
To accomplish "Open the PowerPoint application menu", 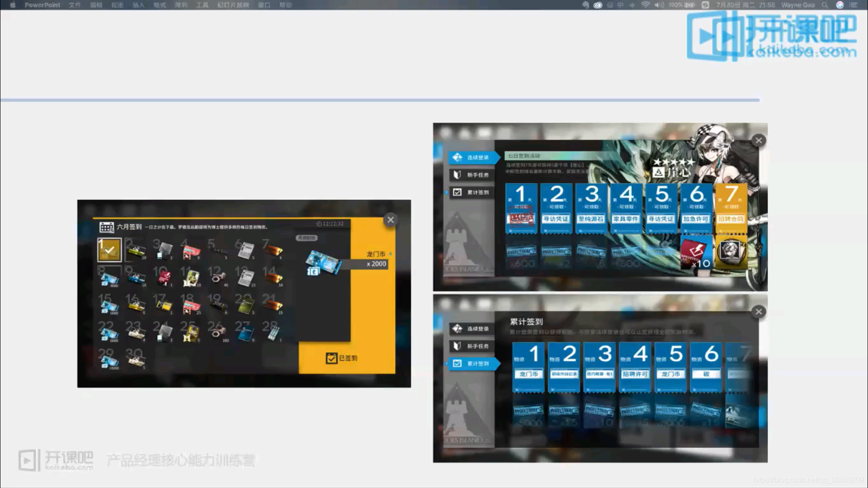I will [42, 5].
